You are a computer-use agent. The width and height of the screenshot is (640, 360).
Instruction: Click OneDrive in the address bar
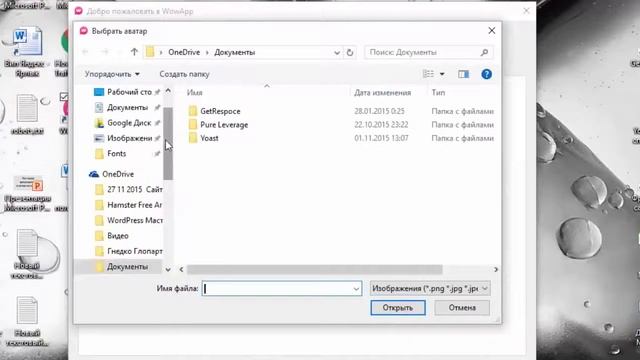coord(184,52)
